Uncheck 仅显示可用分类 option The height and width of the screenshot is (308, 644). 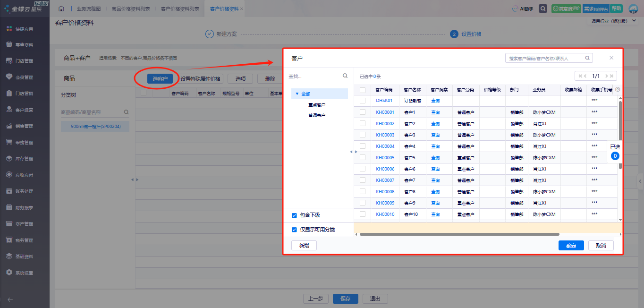pyautogui.click(x=295, y=230)
